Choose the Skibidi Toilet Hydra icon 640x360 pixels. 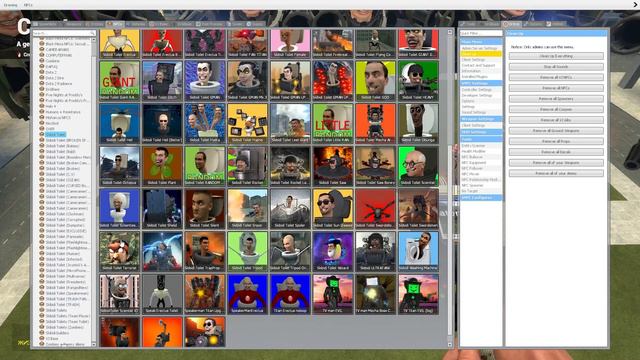tap(204, 123)
